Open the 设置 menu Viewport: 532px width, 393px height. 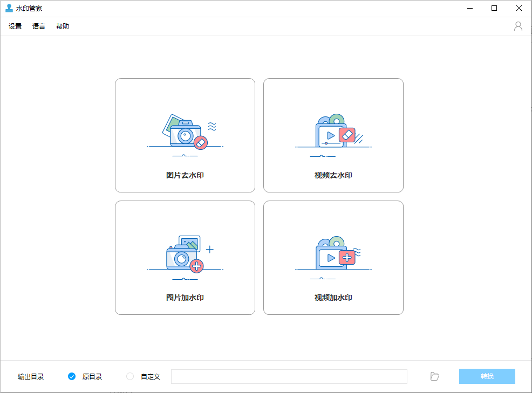click(x=14, y=26)
